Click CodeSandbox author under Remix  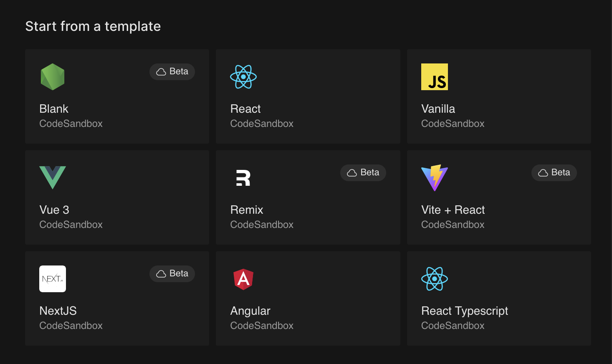(x=262, y=225)
